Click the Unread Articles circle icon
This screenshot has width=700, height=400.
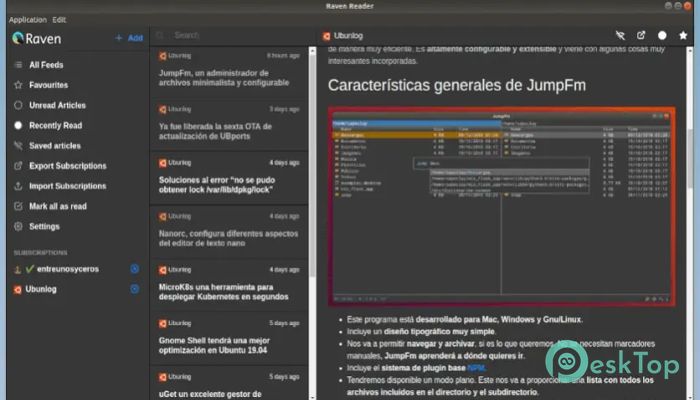point(18,105)
